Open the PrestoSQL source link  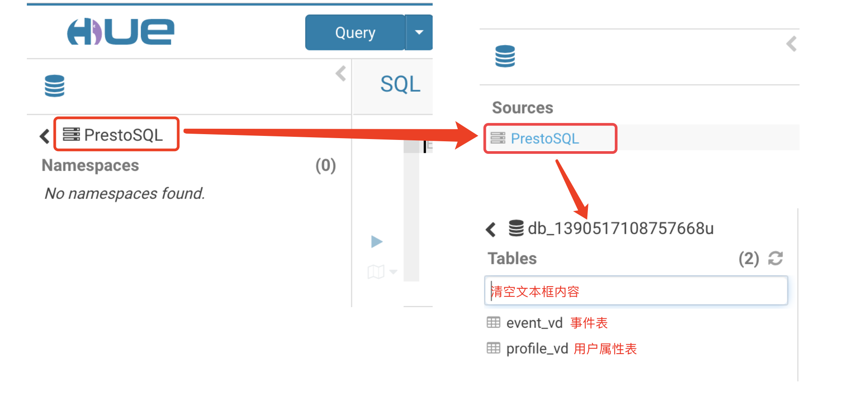[545, 139]
